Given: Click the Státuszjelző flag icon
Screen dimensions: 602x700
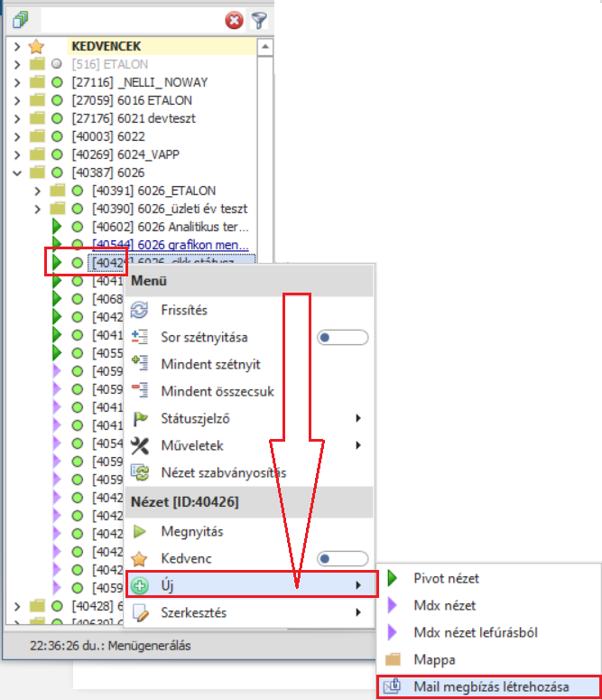Looking at the screenshot, I should [x=140, y=419].
